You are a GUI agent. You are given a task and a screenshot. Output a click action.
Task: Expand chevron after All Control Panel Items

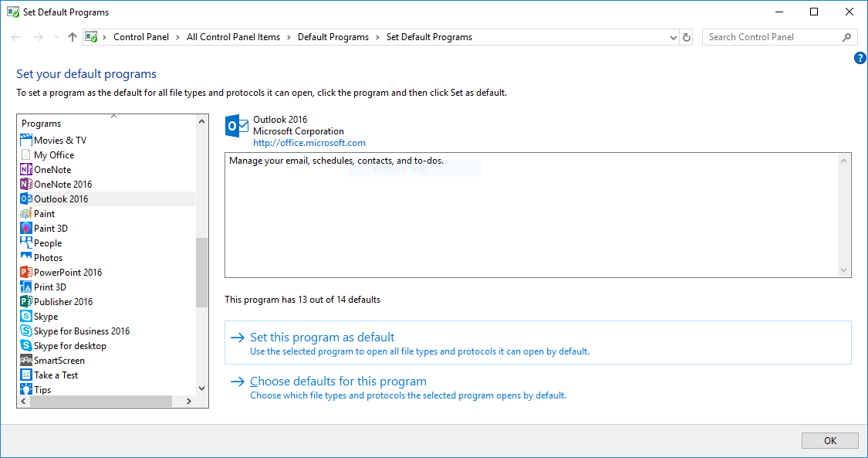[x=289, y=37]
